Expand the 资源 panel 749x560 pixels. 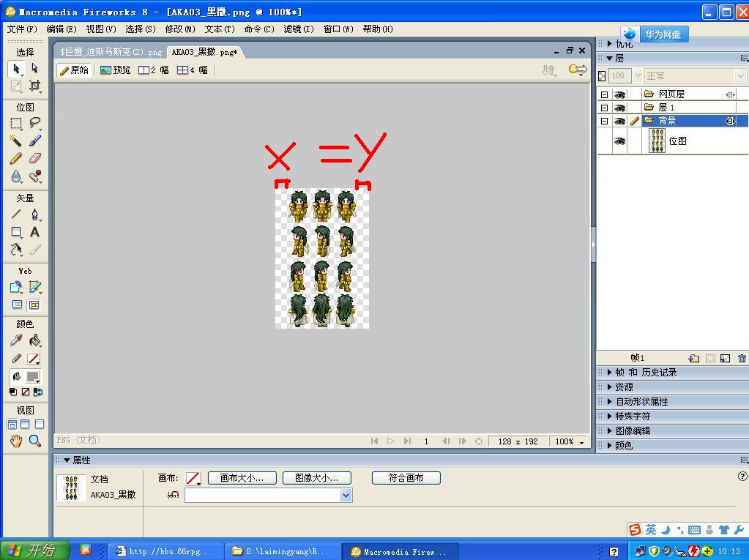pyautogui.click(x=609, y=387)
